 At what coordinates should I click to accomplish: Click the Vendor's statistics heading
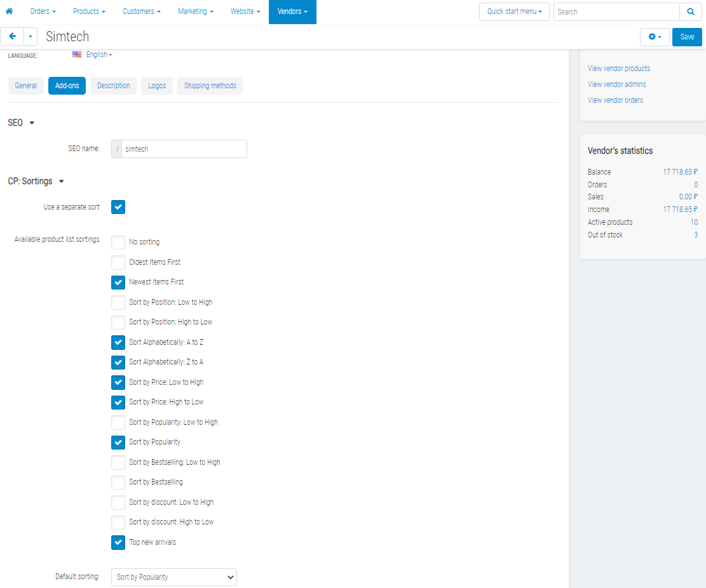click(620, 150)
